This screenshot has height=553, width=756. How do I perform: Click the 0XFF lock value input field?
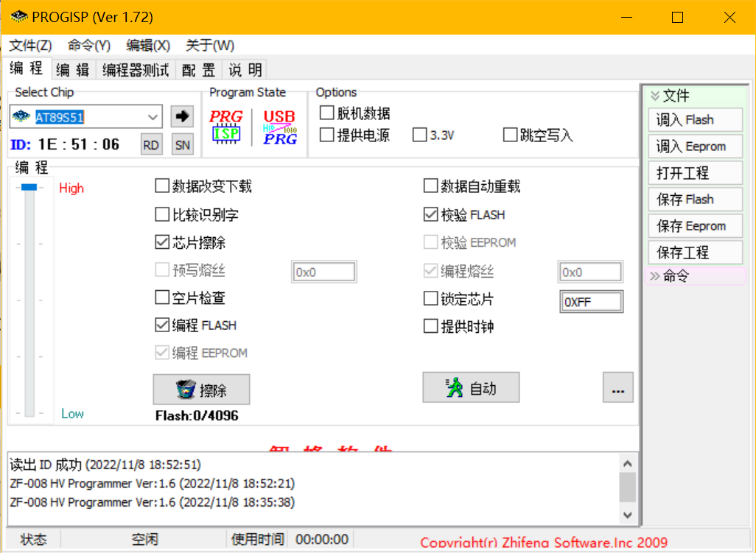coord(591,302)
